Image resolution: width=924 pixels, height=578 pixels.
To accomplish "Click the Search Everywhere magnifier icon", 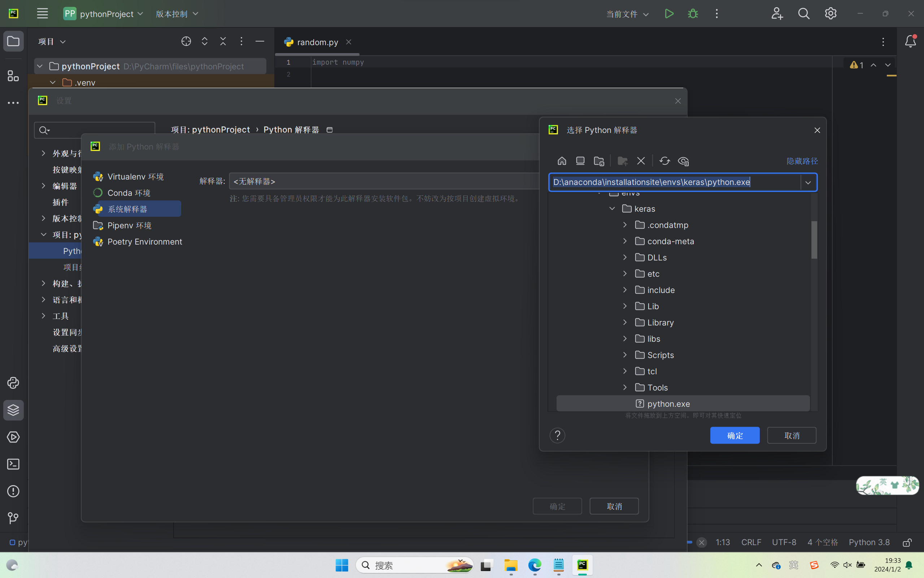I will (x=804, y=14).
